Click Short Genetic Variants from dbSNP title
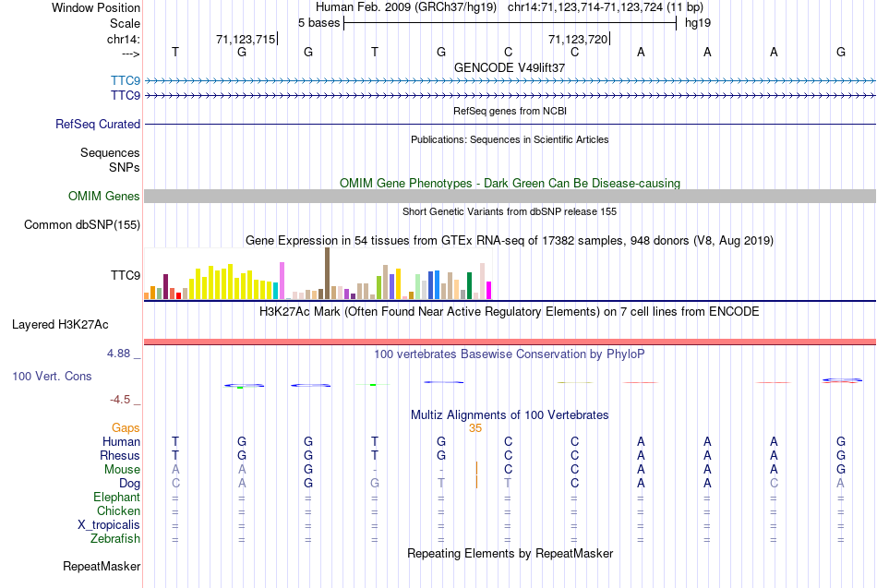The width and height of the screenshot is (877, 588). point(510,211)
